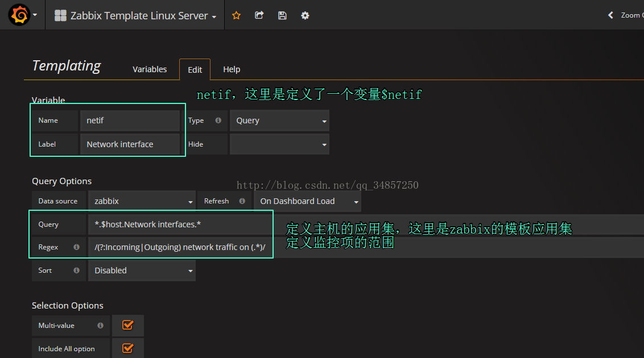The image size is (644, 358).
Task: Click the Label field with Network interface
Action: 130,144
